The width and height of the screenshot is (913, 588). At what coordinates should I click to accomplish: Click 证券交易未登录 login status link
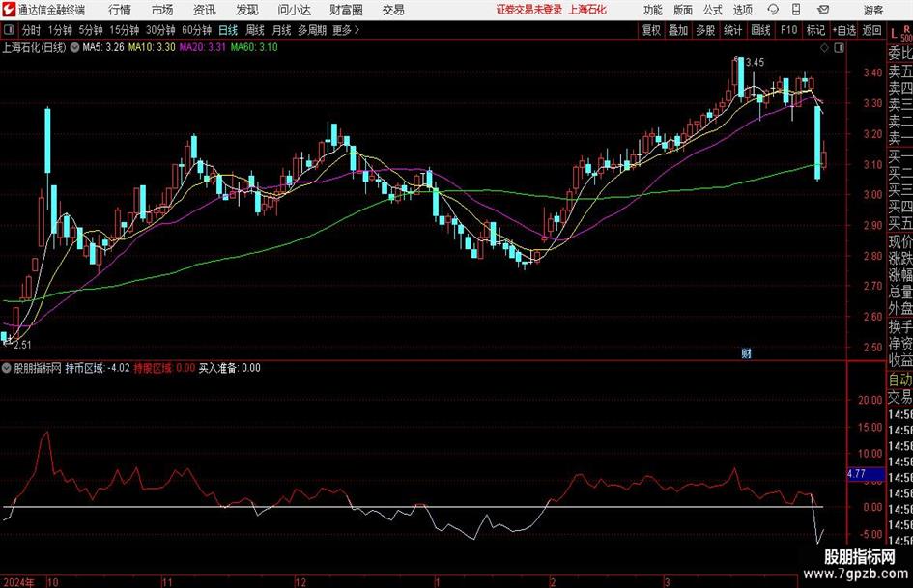tap(529, 10)
